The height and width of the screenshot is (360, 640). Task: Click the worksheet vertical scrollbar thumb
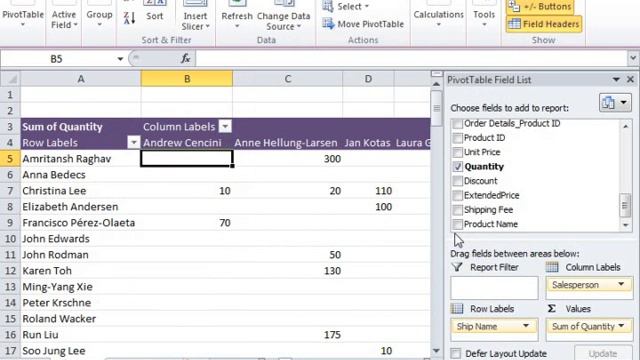point(436,108)
